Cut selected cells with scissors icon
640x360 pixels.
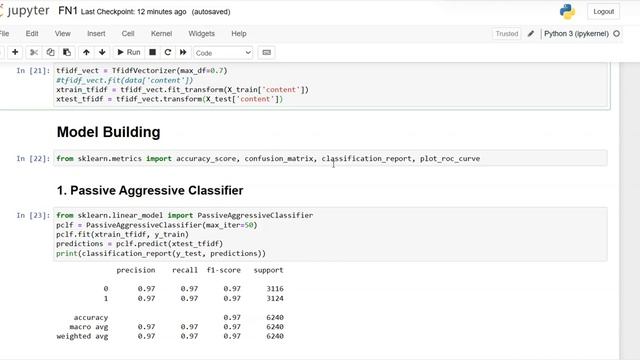point(34,52)
